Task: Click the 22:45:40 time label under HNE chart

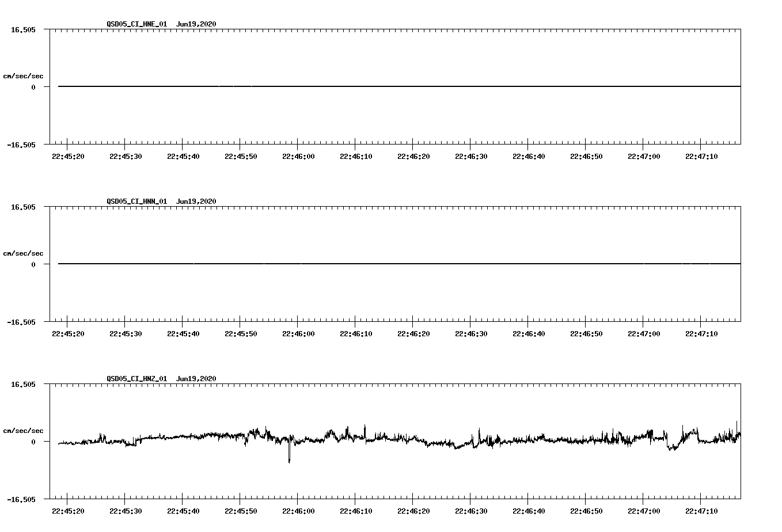Action: pos(183,157)
